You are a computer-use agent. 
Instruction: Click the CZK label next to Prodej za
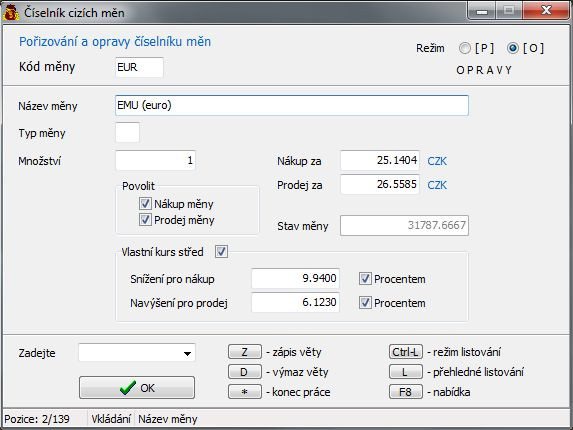pyautogui.click(x=437, y=185)
